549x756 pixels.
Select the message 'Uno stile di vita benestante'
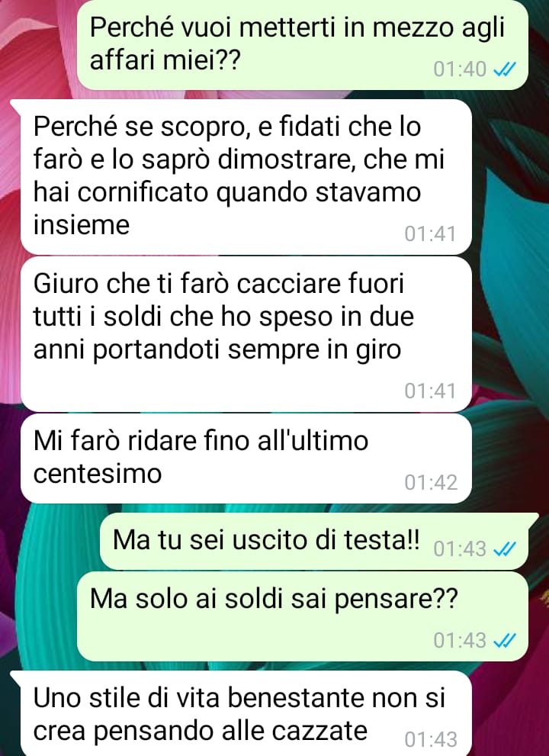[246, 713]
